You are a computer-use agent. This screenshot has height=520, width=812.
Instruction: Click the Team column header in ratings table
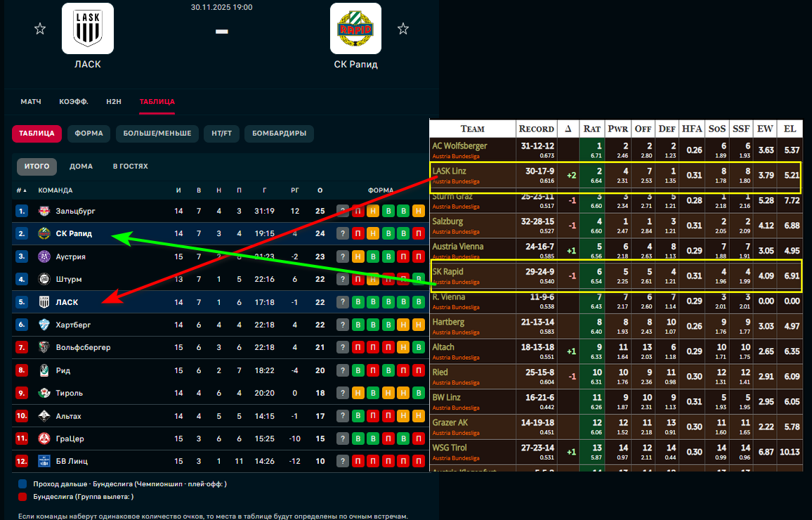coord(472,129)
